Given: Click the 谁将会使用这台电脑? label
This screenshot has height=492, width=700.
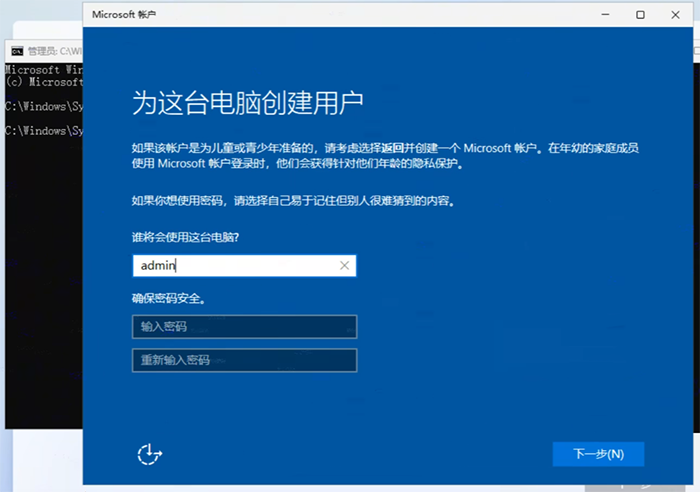Looking at the screenshot, I should pyautogui.click(x=185, y=237).
